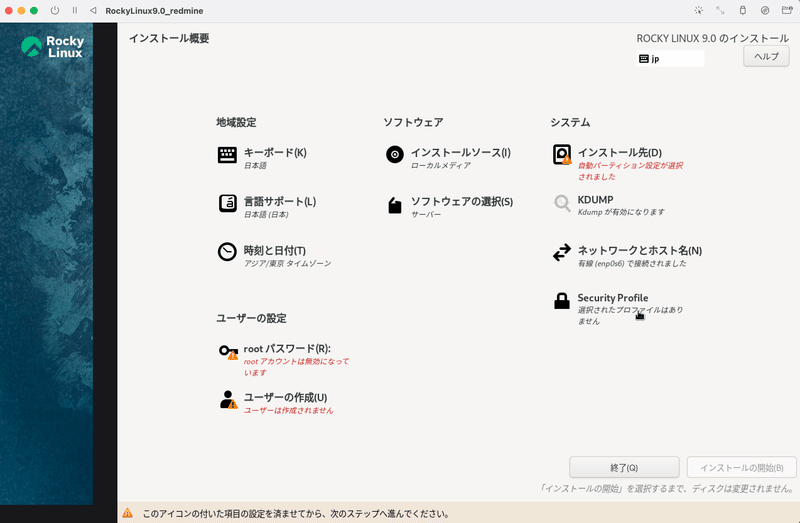
Task: Open ネットワークとホスト名(N) settings
Action: 640,251
